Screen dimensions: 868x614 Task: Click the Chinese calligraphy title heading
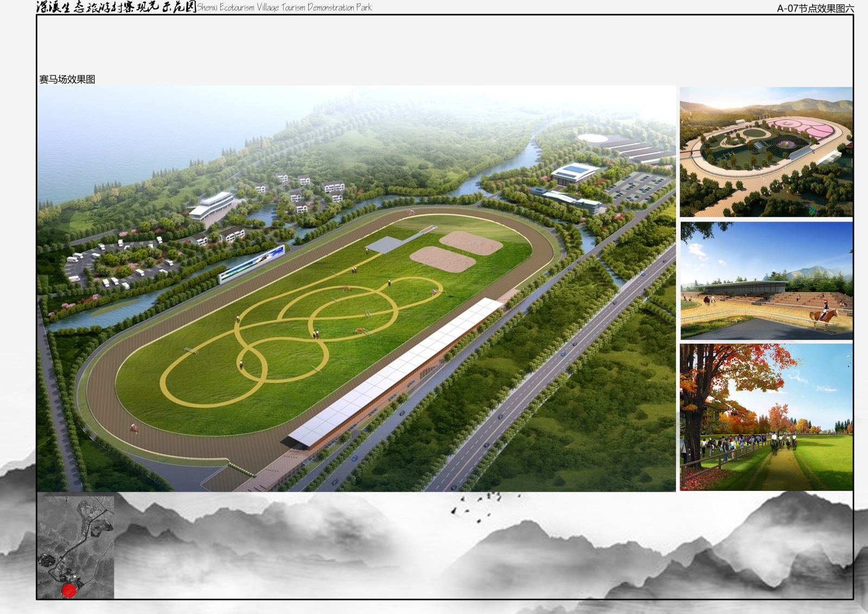coord(116,7)
